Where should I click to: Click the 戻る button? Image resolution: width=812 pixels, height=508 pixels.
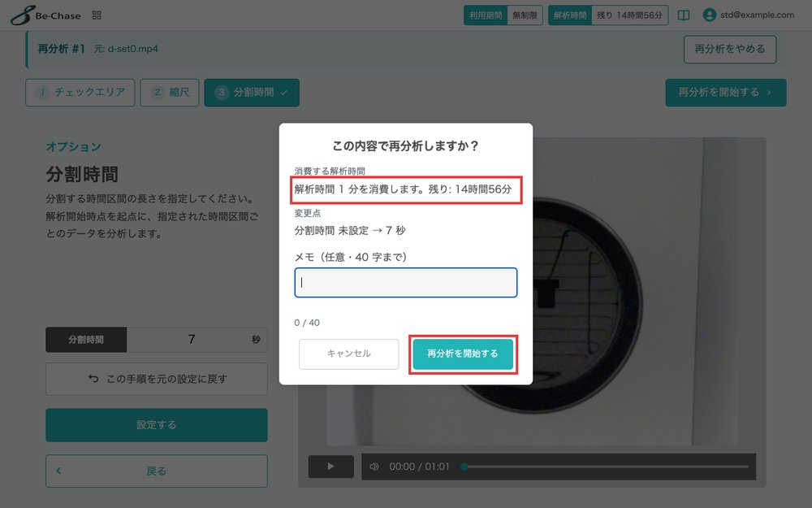point(157,471)
